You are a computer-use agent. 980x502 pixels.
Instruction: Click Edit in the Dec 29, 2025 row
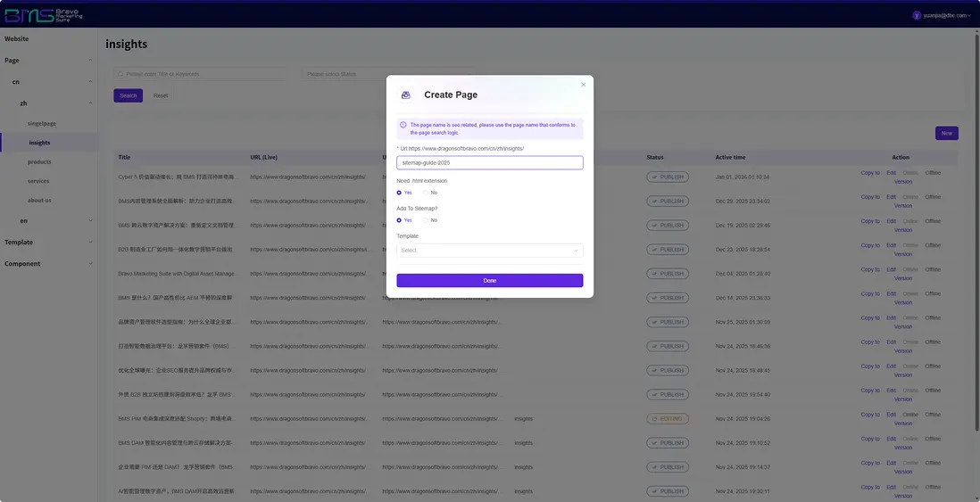892,197
